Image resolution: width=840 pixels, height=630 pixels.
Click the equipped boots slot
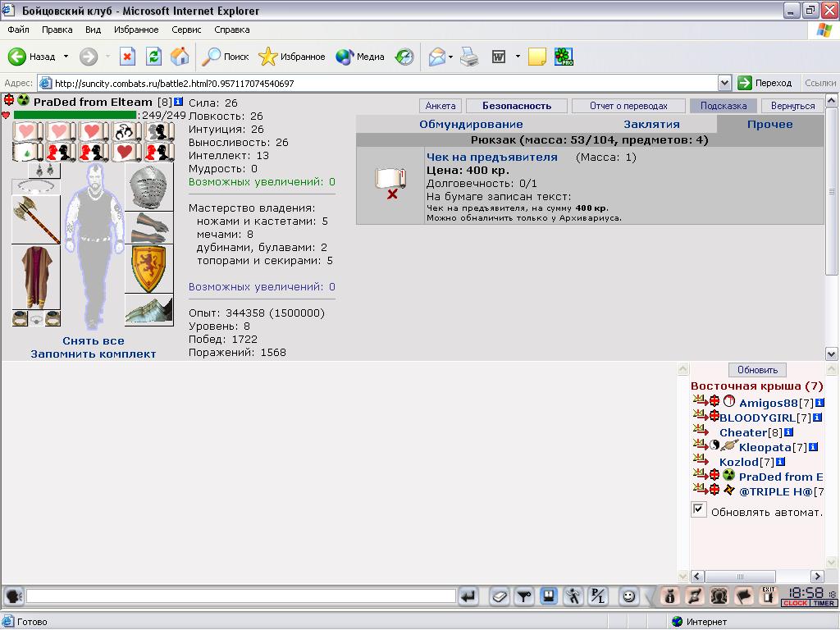[x=149, y=309]
